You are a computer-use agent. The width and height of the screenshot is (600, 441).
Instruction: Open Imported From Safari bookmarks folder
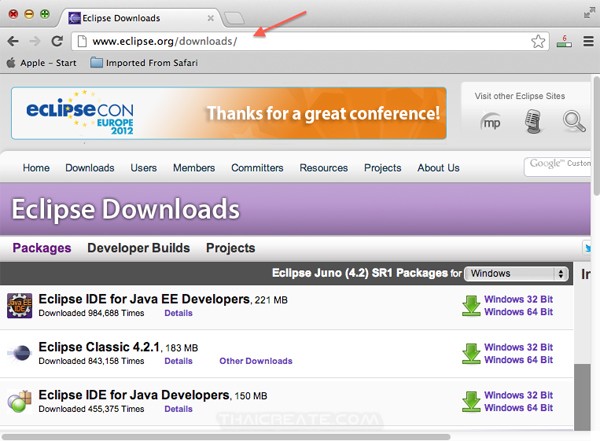point(144,63)
